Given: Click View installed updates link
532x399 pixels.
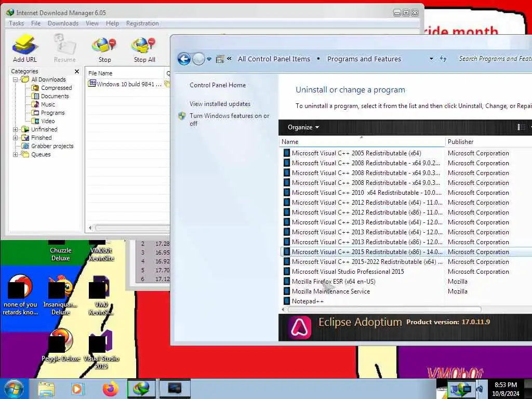Looking at the screenshot, I should click(220, 104).
